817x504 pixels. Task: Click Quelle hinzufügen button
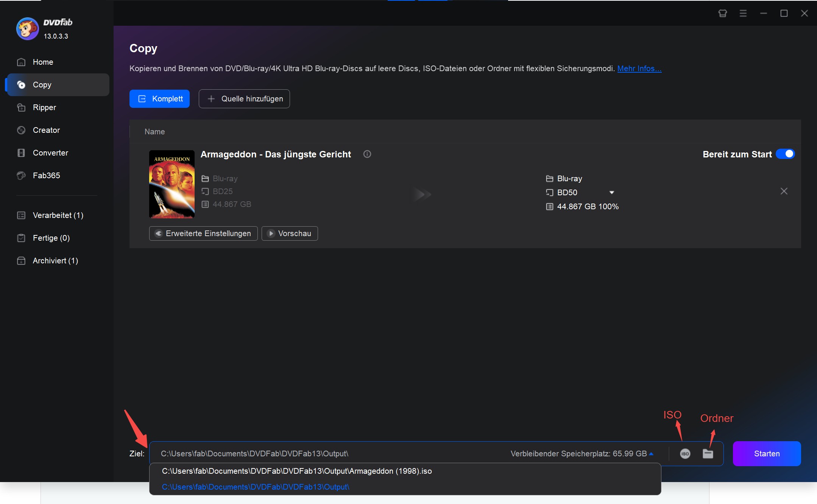pos(244,99)
